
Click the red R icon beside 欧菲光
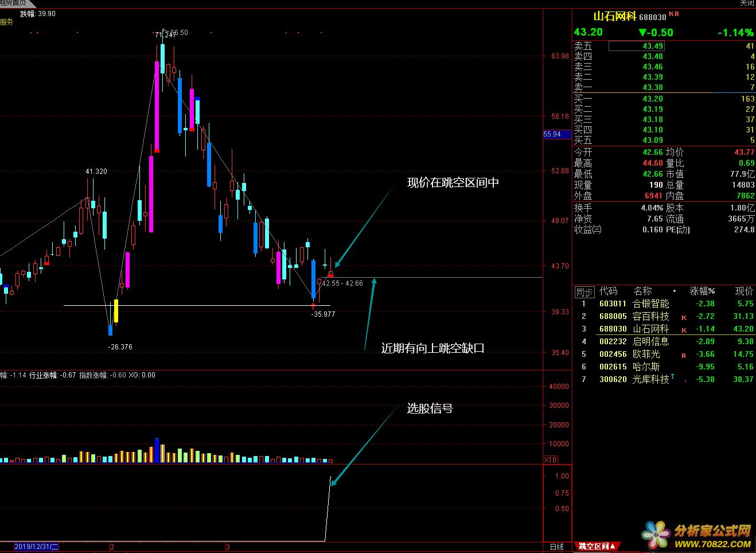coord(684,355)
